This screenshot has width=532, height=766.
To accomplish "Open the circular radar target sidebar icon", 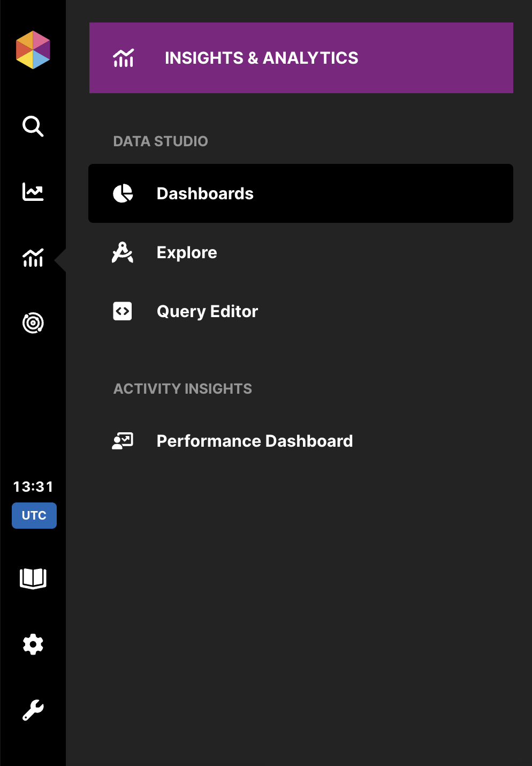I will [x=33, y=323].
